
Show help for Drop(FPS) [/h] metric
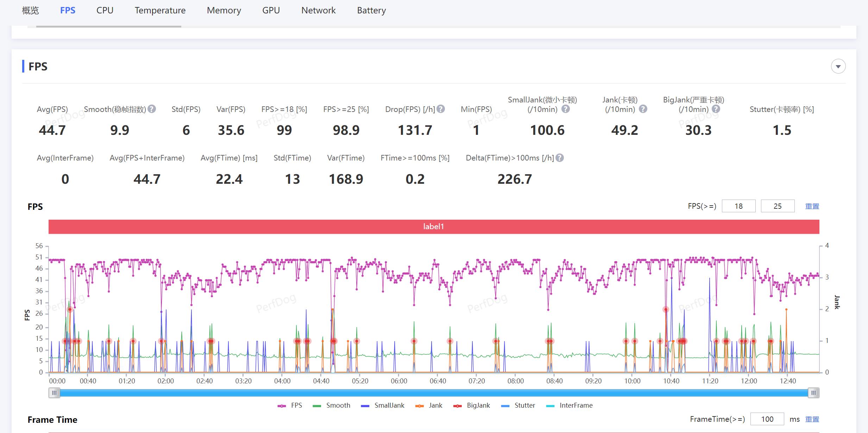click(x=441, y=109)
